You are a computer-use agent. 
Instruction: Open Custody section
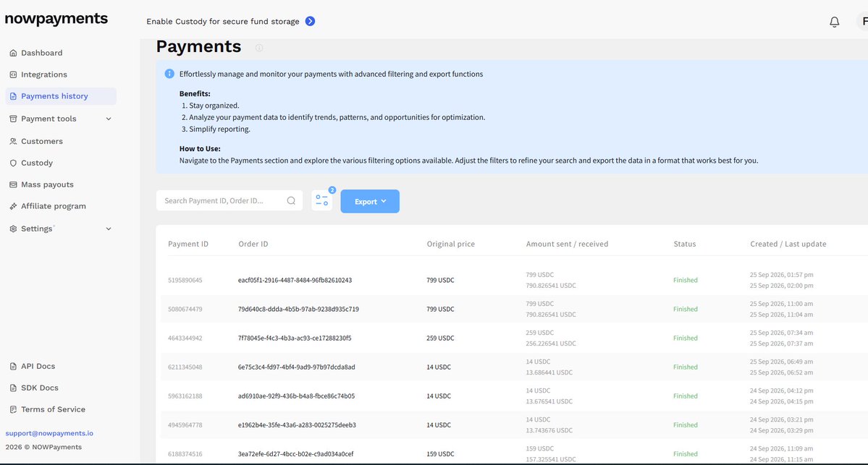point(36,163)
